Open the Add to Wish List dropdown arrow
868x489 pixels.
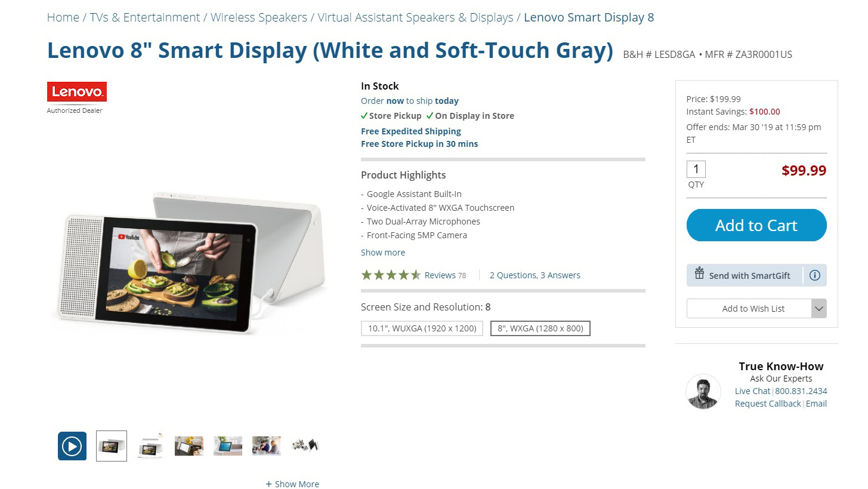(x=819, y=309)
